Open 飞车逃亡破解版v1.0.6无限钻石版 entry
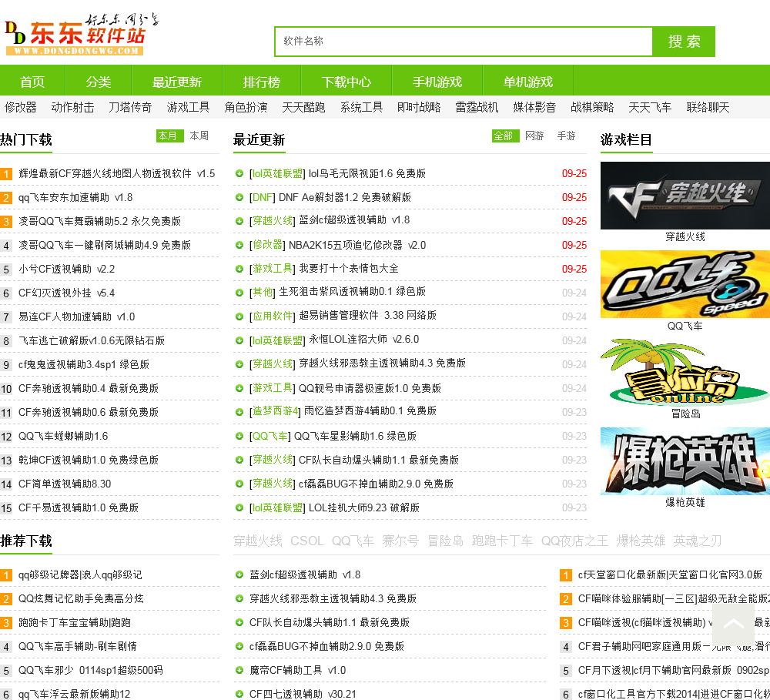The height and width of the screenshot is (700, 770). [x=92, y=341]
